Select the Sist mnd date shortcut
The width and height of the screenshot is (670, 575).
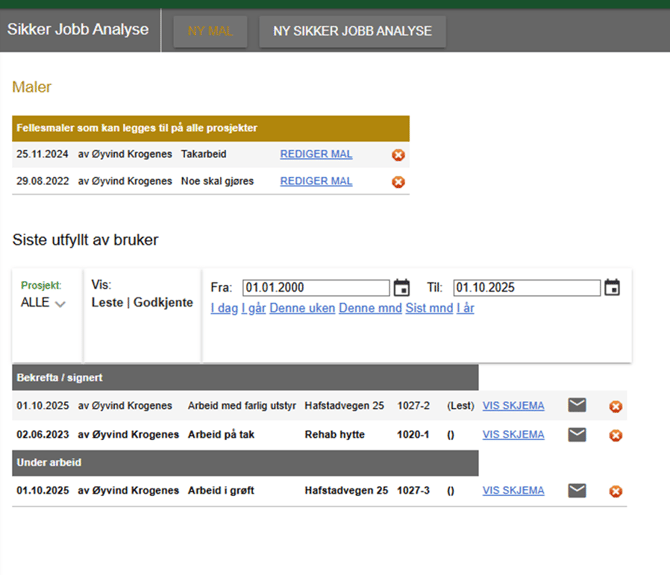[429, 308]
